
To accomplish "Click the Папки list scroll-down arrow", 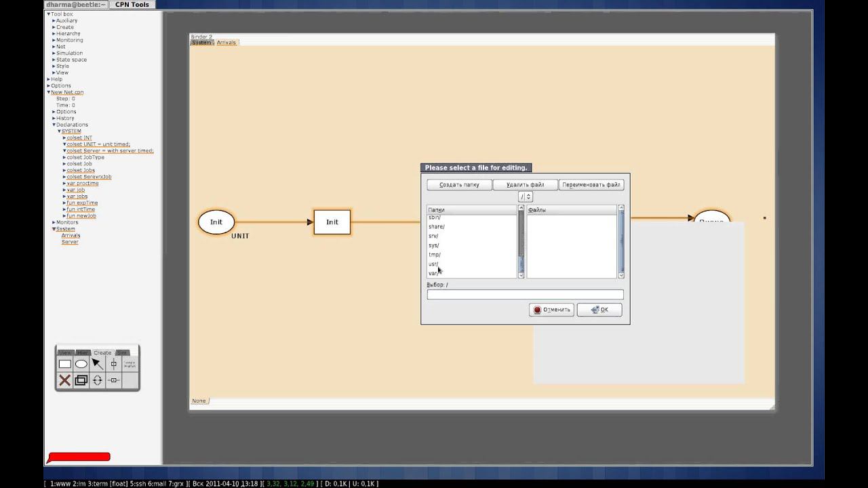I will pyautogui.click(x=521, y=275).
